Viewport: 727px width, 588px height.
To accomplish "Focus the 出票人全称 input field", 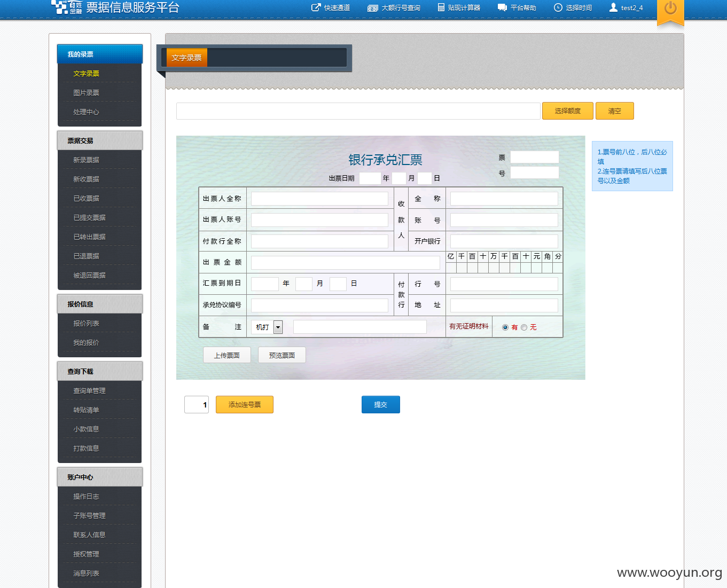I will 319,199.
